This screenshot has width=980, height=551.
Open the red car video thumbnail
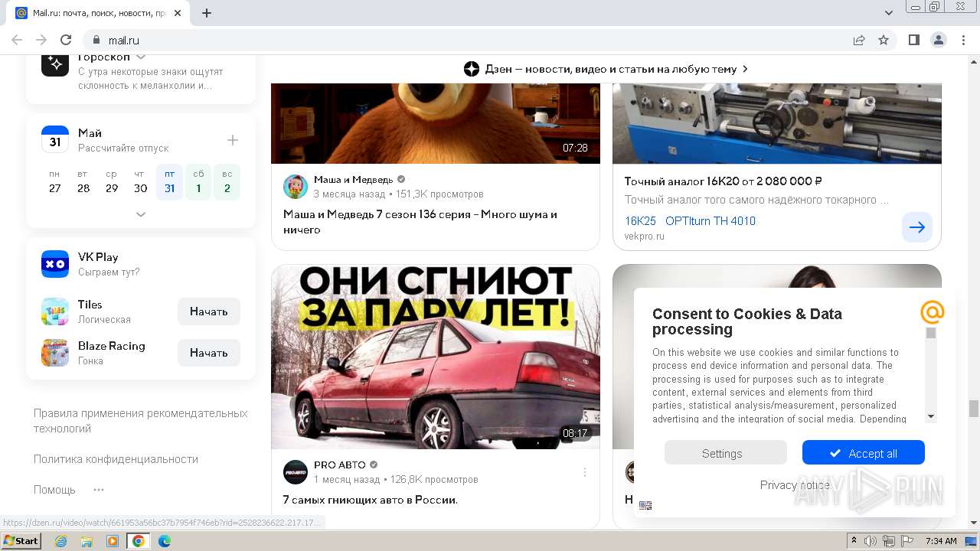[x=436, y=357]
